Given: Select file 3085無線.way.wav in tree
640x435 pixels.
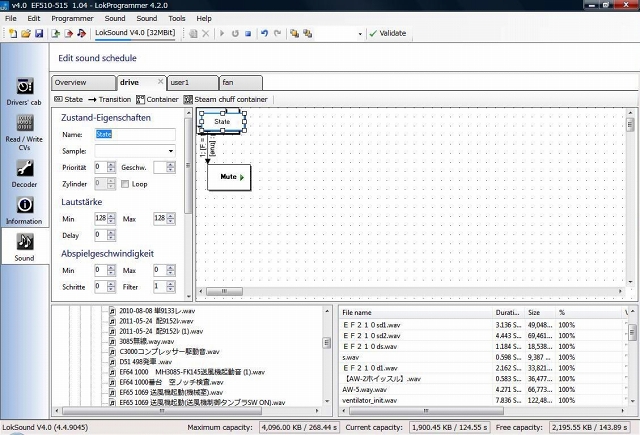Looking at the screenshot, I should click(147, 342).
